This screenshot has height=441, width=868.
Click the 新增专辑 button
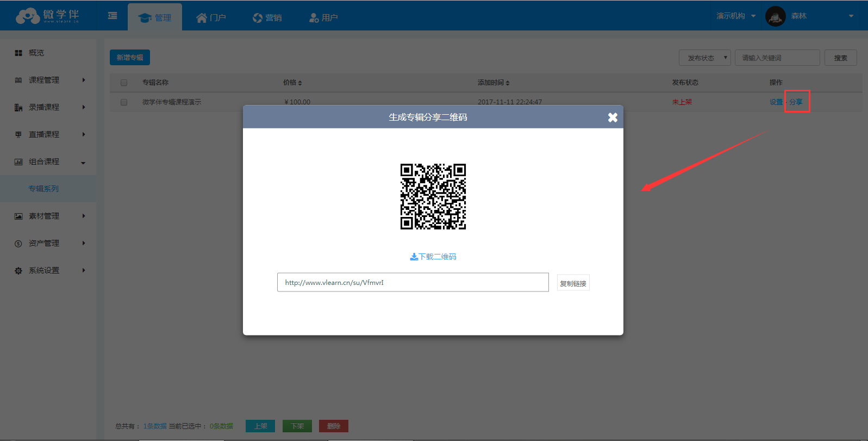click(130, 58)
